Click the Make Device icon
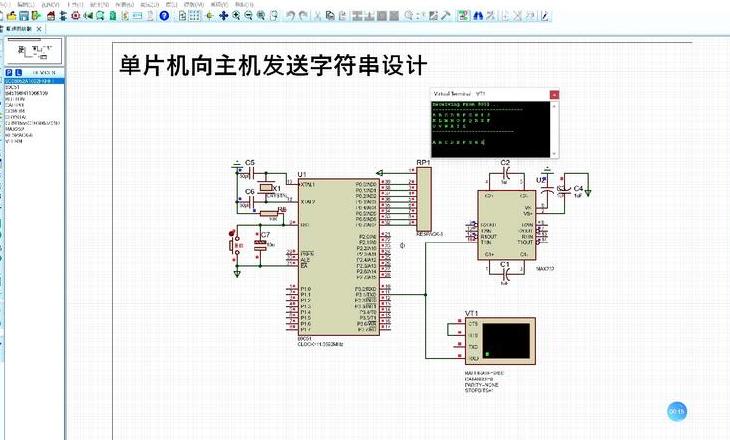The image size is (730, 440). pyautogui.click(x=420, y=16)
